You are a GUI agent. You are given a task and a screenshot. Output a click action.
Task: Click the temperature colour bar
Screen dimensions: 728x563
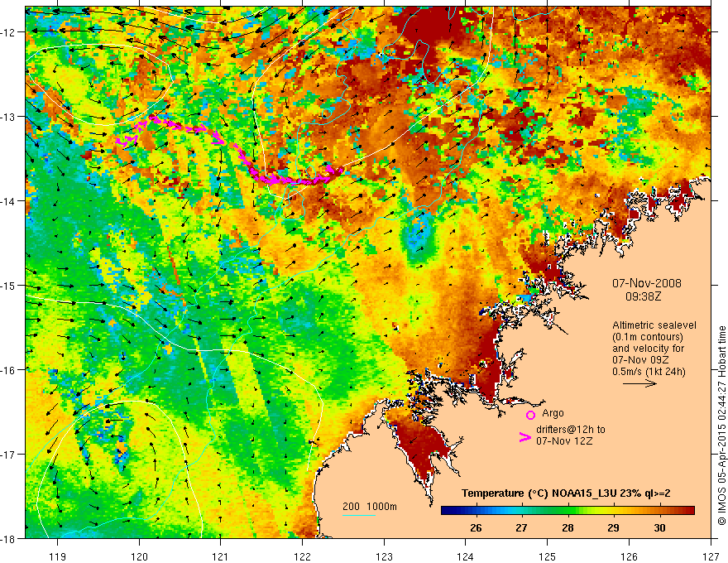(x=568, y=511)
